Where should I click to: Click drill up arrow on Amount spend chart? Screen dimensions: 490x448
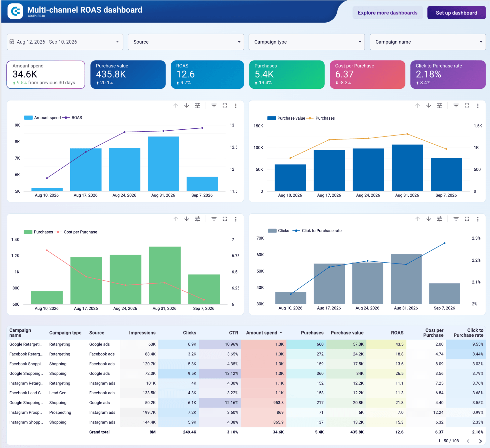point(176,106)
